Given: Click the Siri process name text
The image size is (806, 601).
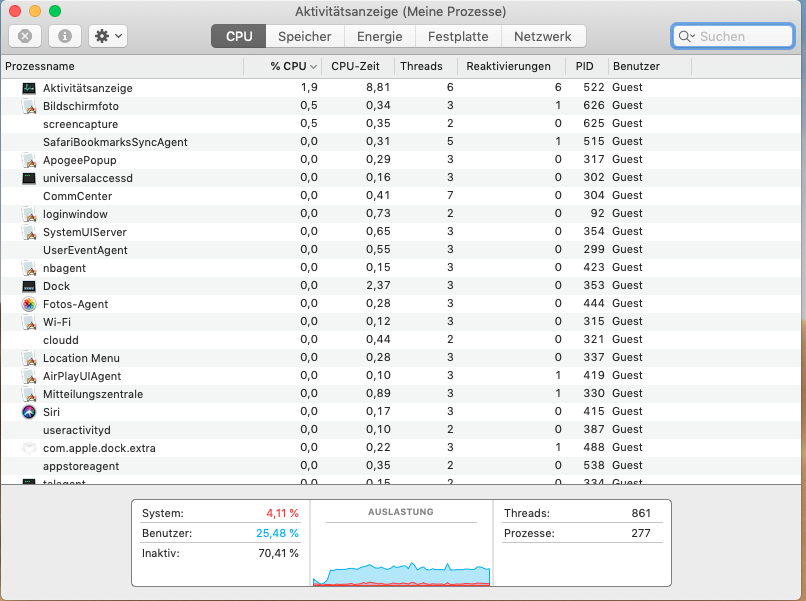Looking at the screenshot, I should (x=51, y=412).
